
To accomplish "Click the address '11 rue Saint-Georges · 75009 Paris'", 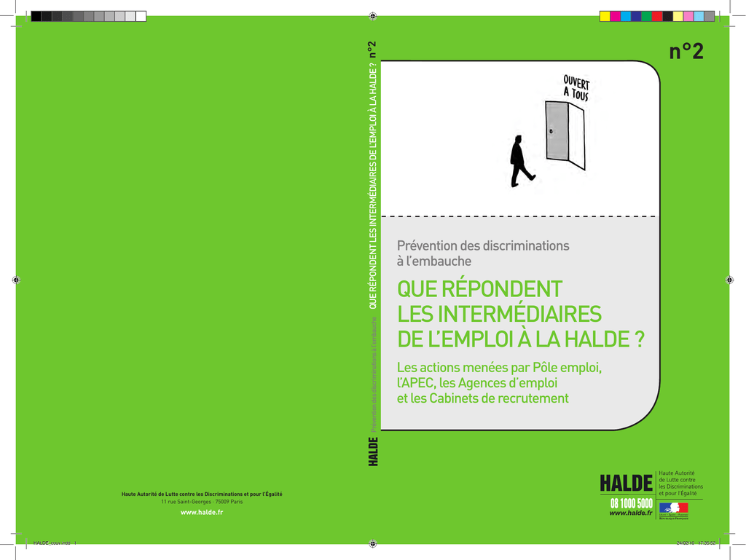I will pyautogui.click(x=202, y=502).
